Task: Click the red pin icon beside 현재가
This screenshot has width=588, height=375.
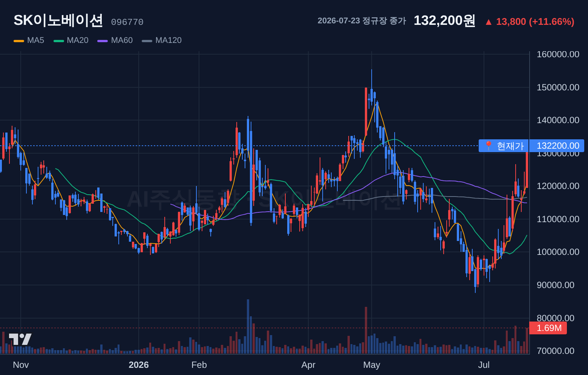Action: (x=488, y=146)
